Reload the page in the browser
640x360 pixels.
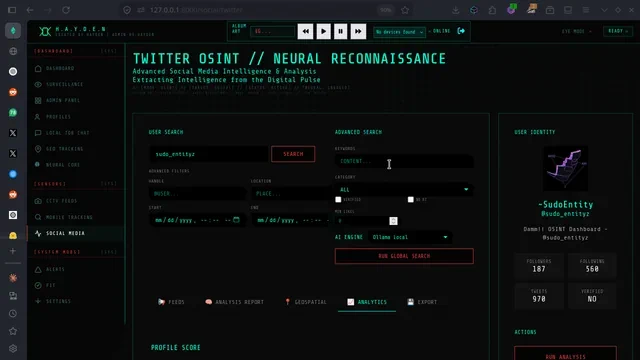click(66, 10)
